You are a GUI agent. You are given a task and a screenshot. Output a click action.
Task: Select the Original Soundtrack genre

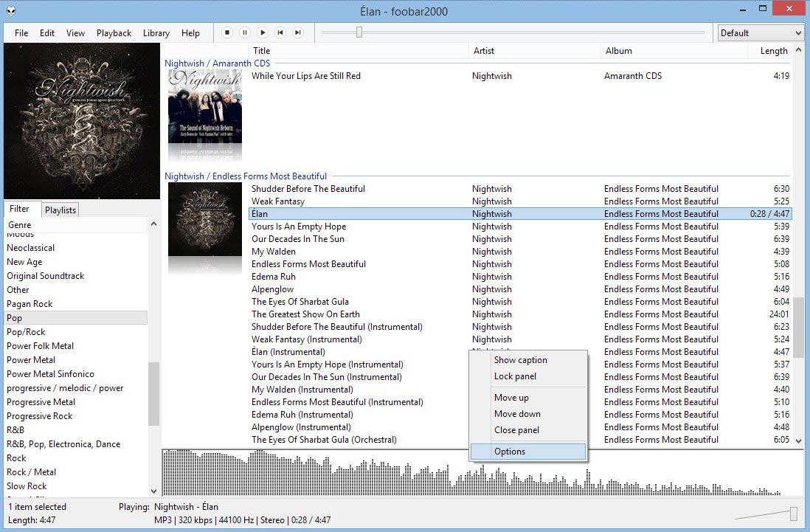click(x=75, y=276)
